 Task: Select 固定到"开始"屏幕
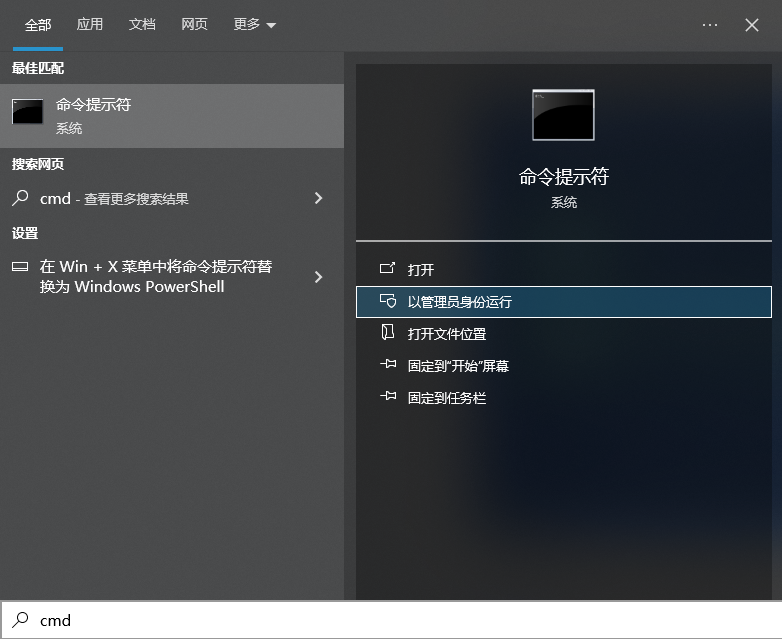point(564,366)
